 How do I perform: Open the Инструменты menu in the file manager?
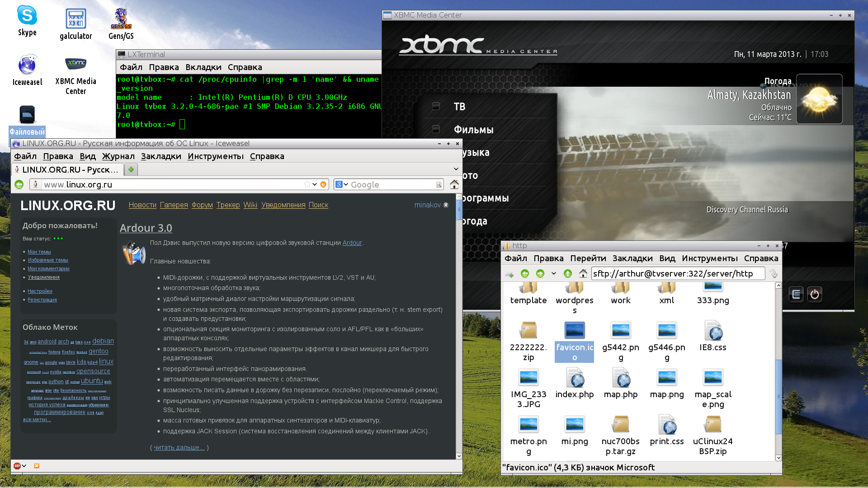tap(709, 258)
